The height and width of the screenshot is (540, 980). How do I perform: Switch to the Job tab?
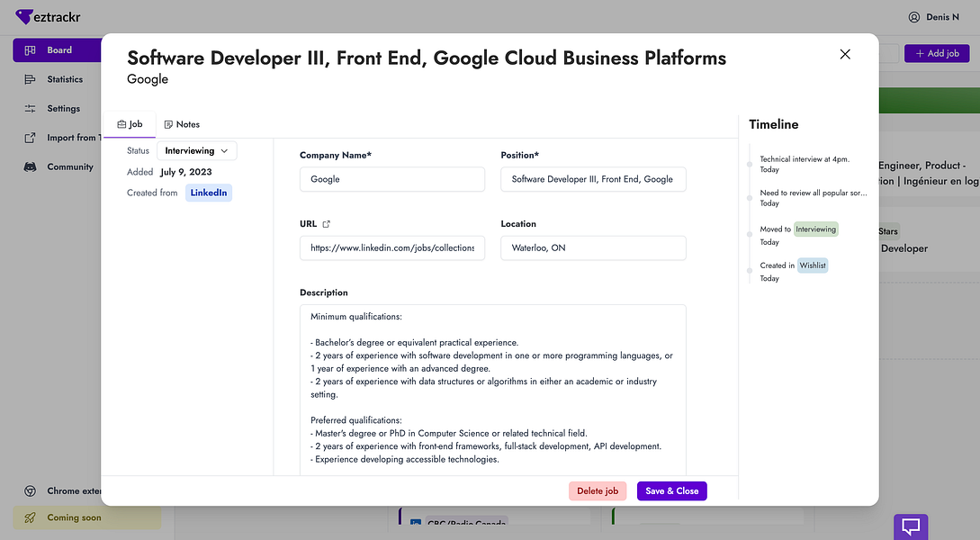[130, 124]
